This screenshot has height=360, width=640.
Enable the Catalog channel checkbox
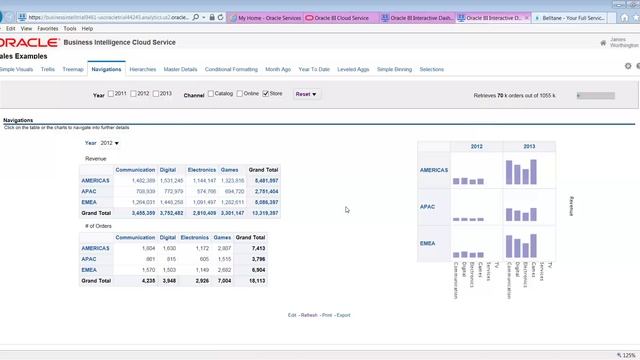pyautogui.click(x=211, y=93)
